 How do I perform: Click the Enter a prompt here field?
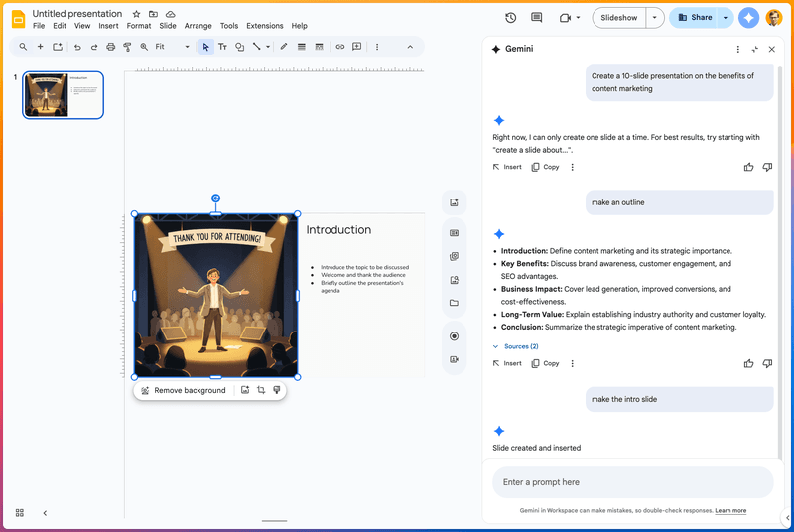[x=633, y=482]
